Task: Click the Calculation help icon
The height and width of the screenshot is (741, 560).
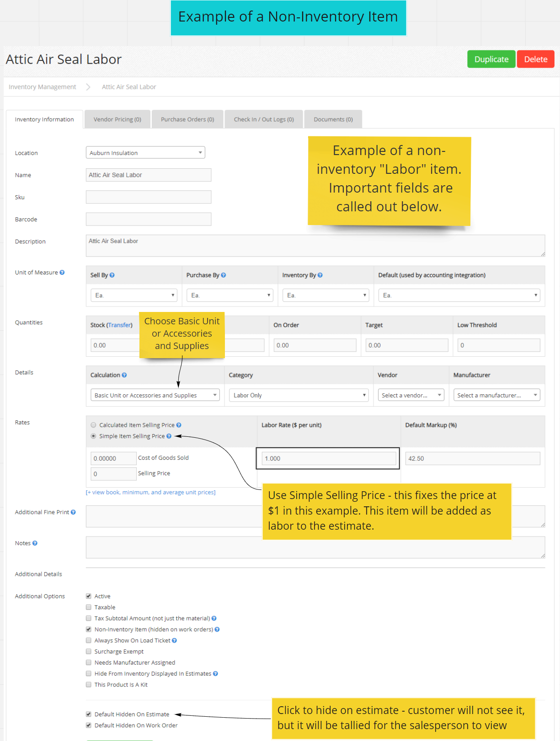Action: 124,375
